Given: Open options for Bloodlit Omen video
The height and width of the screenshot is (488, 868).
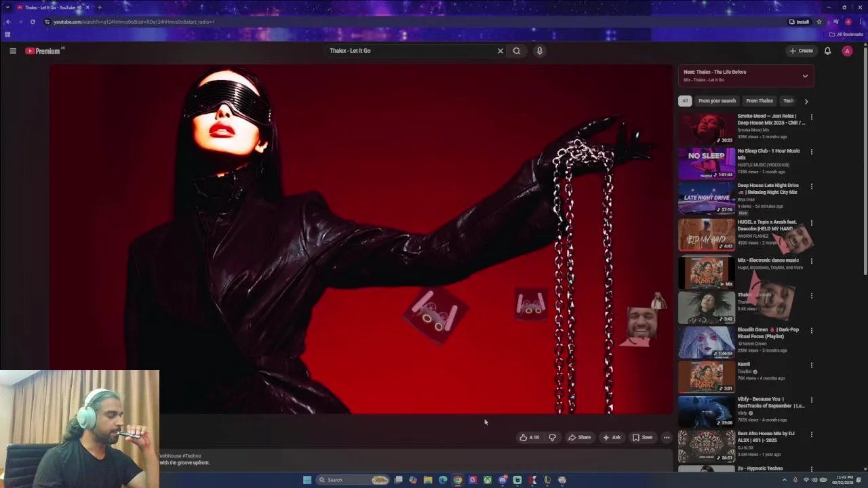Looking at the screenshot, I should (x=811, y=331).
